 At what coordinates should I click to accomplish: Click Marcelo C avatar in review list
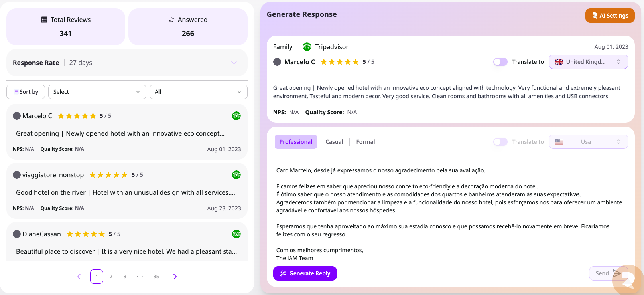(17, 116)
